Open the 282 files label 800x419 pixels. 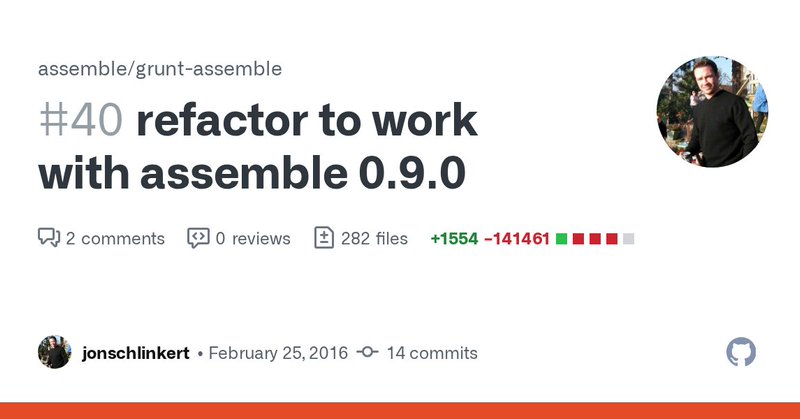(374, 238)
